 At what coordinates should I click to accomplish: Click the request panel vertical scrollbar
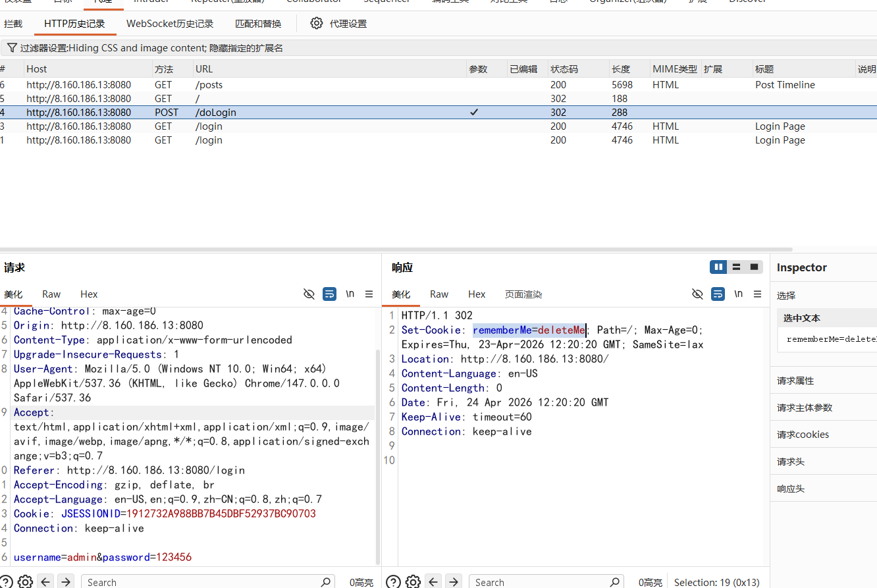[378, 454]
